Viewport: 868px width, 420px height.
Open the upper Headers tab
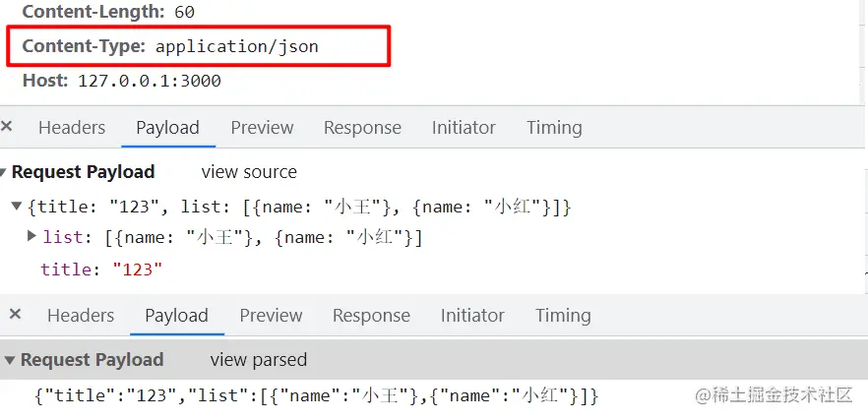[x=72, y=128]
